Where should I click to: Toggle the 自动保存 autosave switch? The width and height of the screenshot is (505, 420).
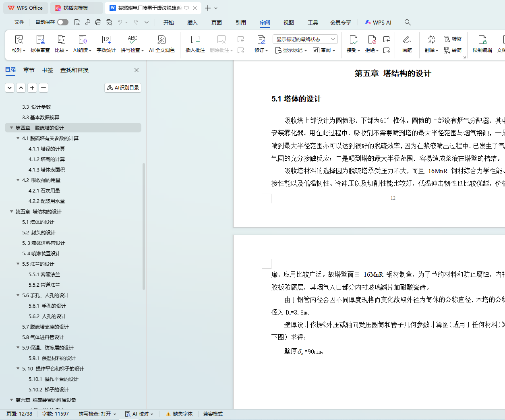63,22
